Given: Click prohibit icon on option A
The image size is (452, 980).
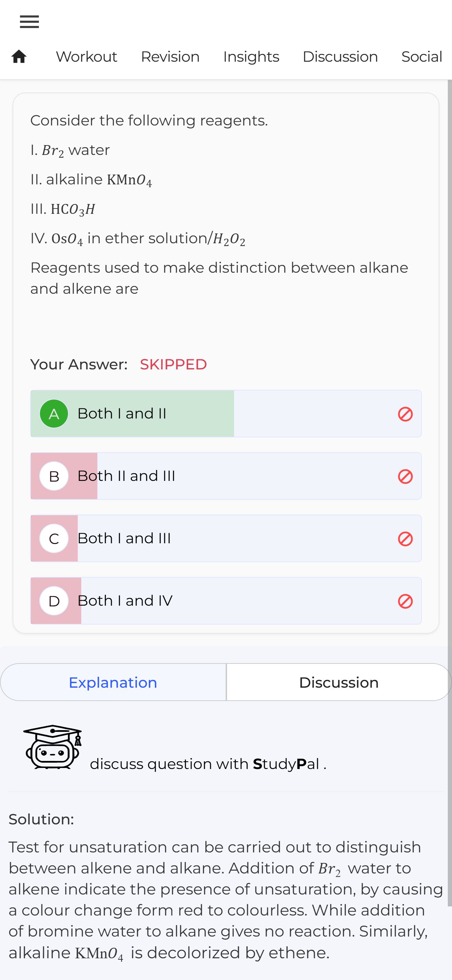Looking at the screenshot, I should [x=405, y=414].
